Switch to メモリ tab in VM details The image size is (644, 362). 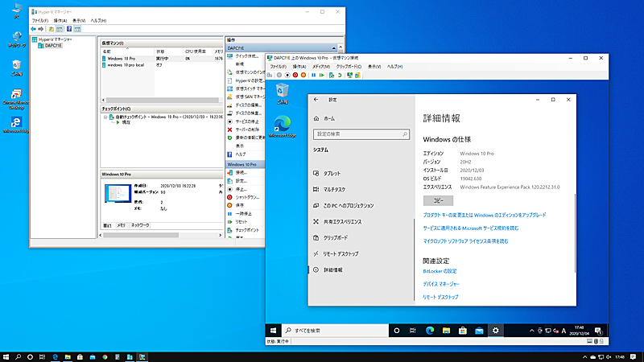[122, 225]
